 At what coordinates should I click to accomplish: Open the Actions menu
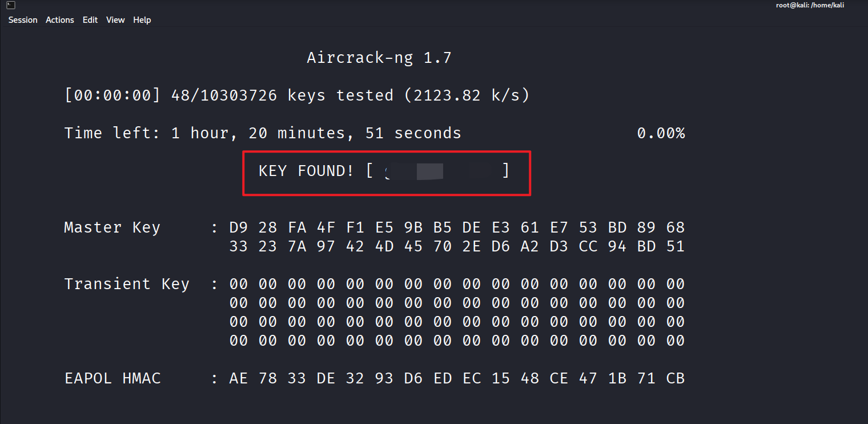point(60,20)
